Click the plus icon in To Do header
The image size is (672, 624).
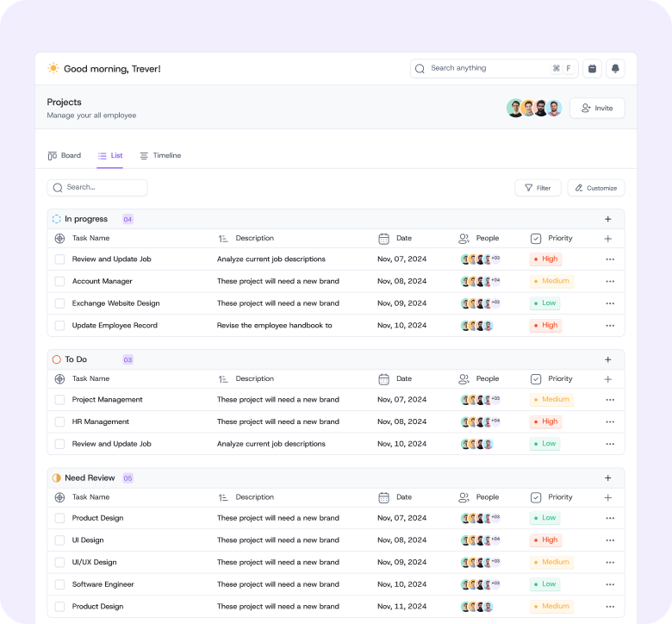(x=607, y=359)
